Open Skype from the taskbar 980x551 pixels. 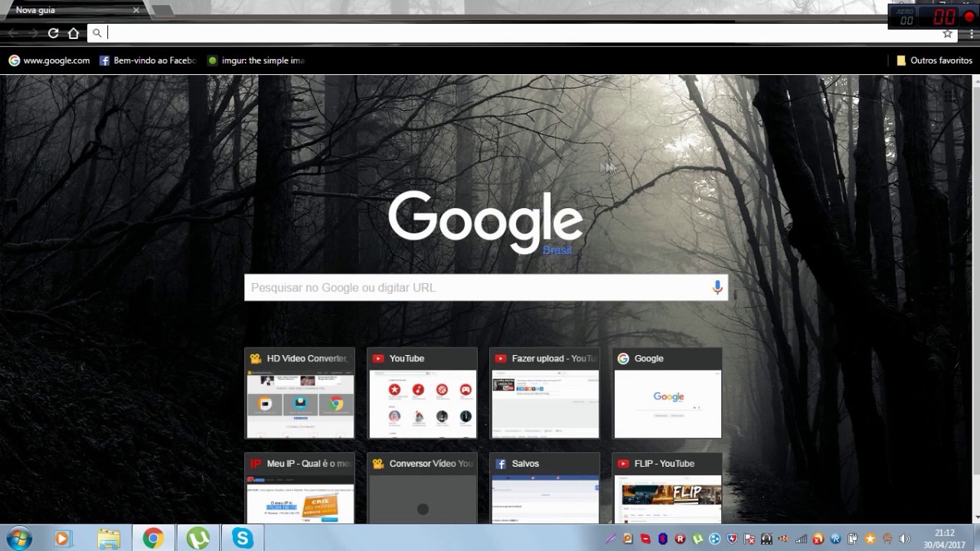pos(243,539)
